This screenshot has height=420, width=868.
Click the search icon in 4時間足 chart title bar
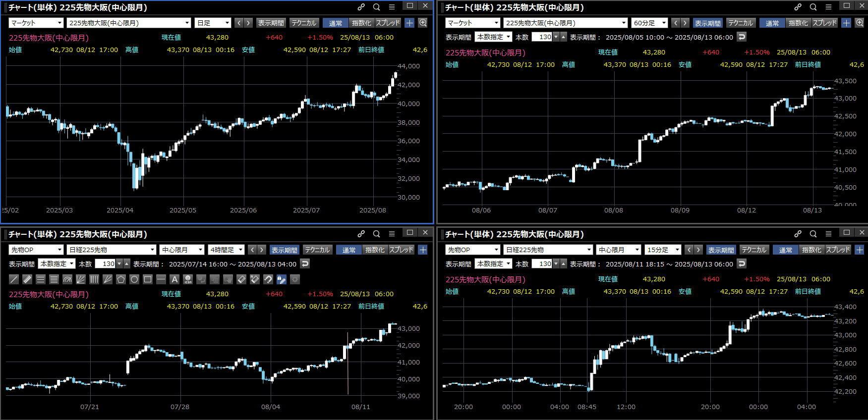click(x=376, y=234)
